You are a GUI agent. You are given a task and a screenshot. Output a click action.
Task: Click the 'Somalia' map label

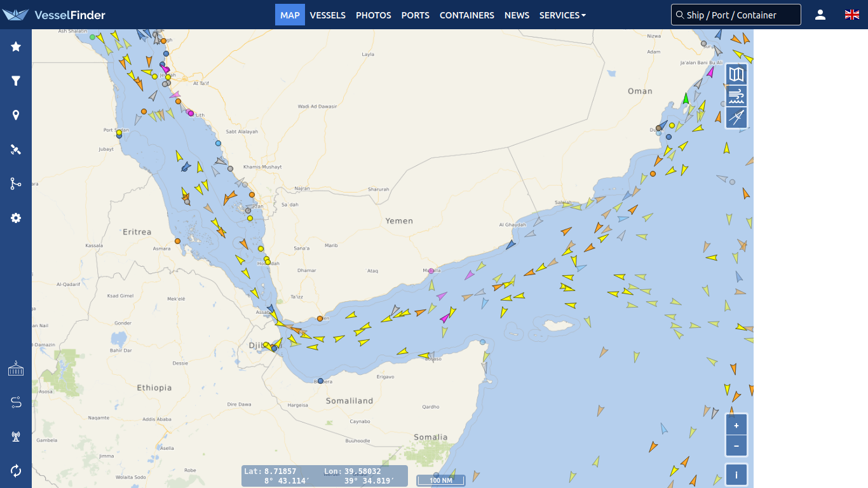(x=431, y=437)
